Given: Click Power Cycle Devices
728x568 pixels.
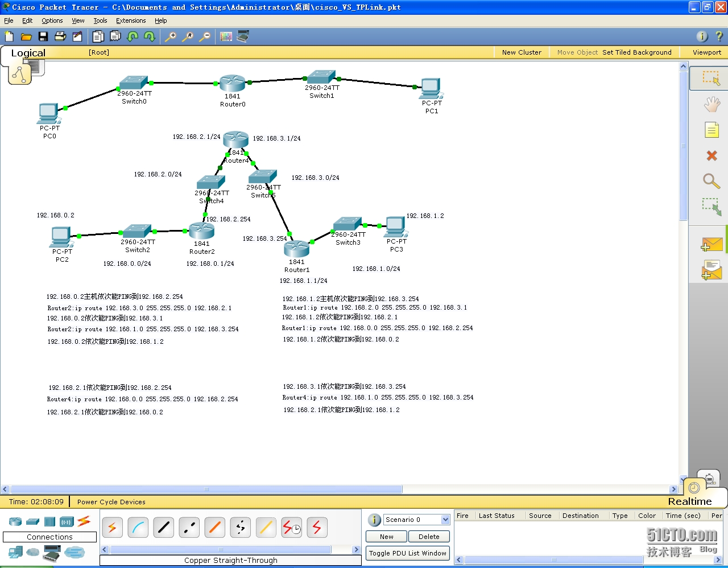Looking at the screenshot, I should coord(111,502).
